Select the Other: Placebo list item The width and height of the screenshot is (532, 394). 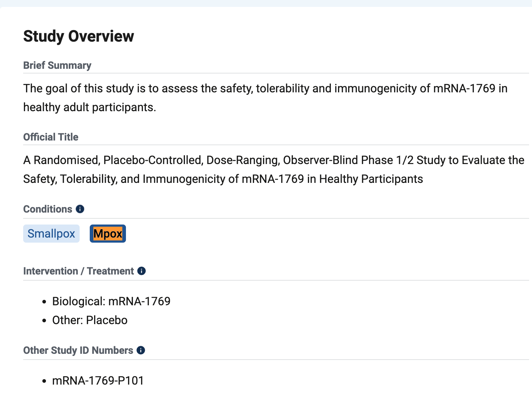click(90, 320)
